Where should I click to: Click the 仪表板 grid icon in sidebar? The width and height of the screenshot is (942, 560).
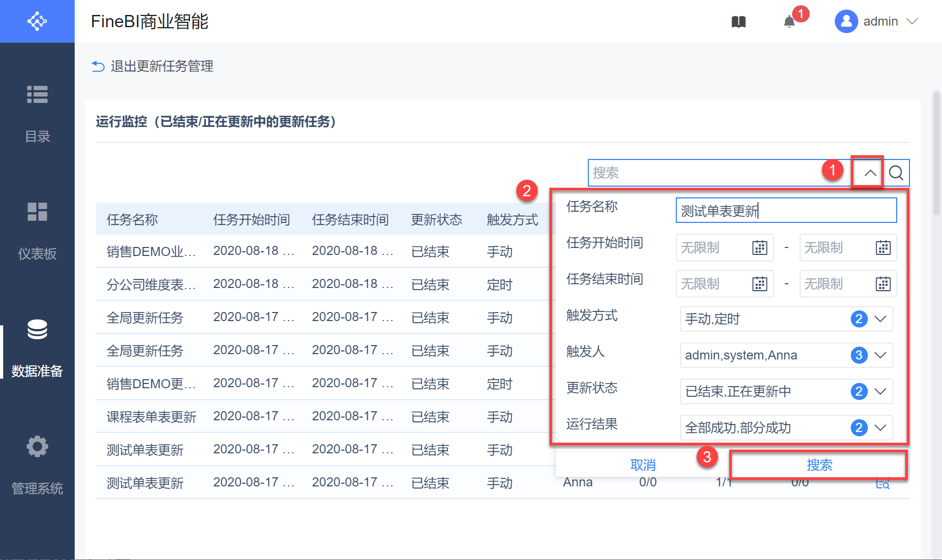pyautogui.click(x=37, y=212)
